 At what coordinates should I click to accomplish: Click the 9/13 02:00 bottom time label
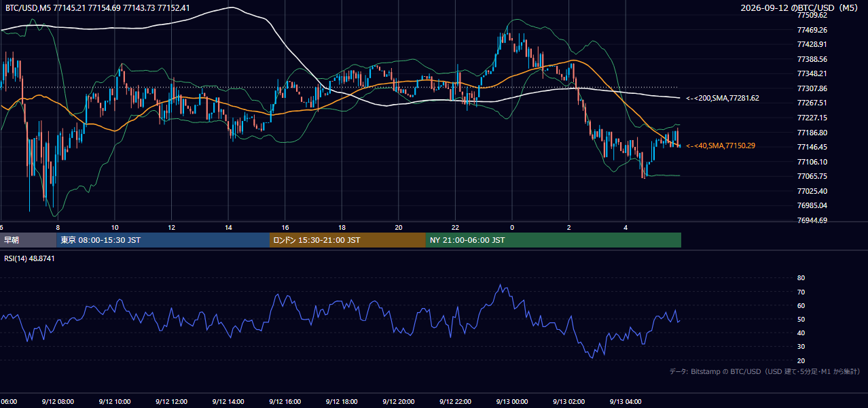click(x=568, y=402)
